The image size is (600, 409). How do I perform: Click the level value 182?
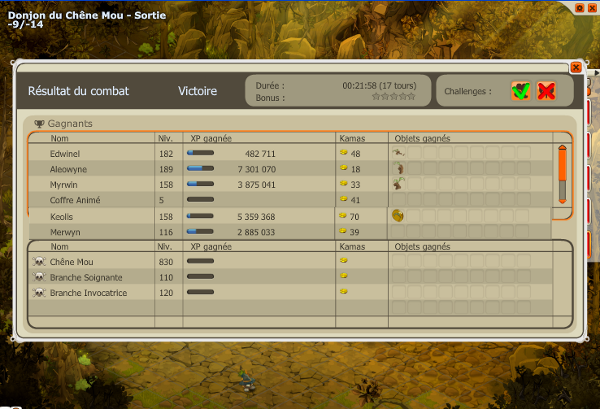click(x=166, y=154)
